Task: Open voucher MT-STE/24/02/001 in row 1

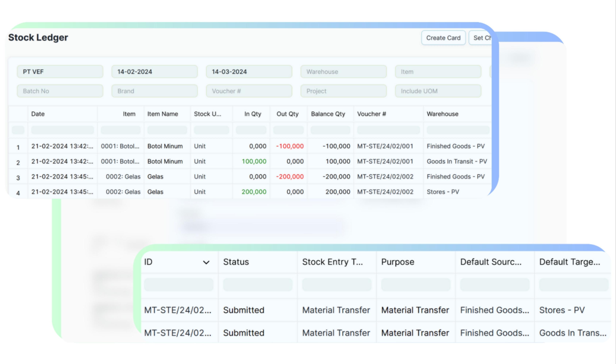Action: (x=385, y=146)
